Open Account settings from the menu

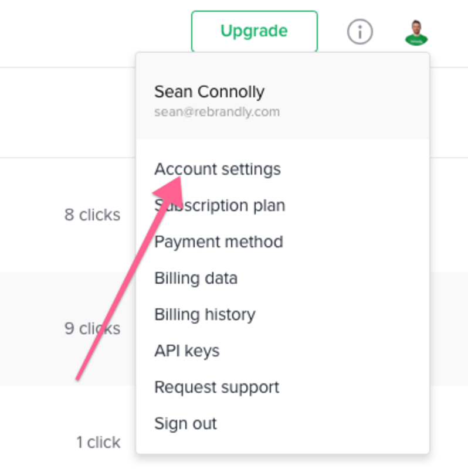coord(218,169)
